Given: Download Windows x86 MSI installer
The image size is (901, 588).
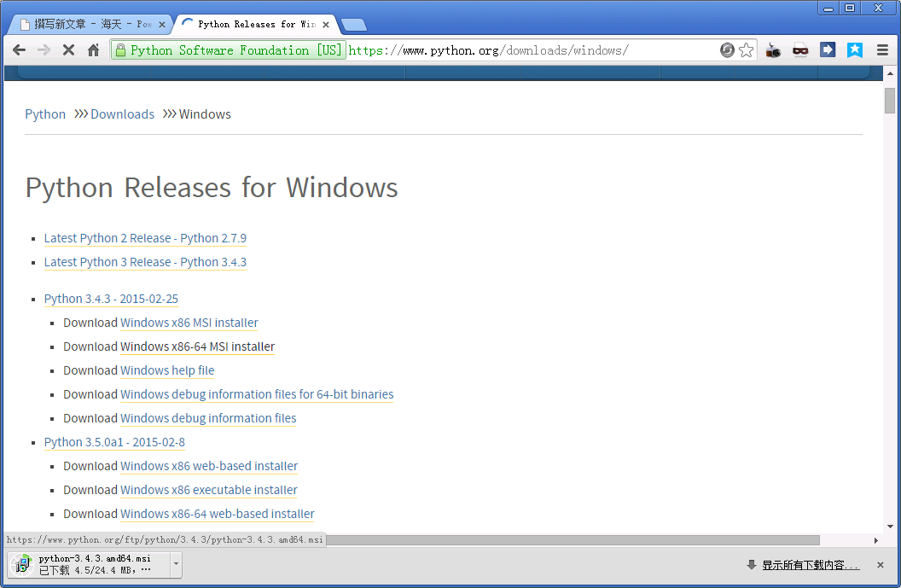Looking at the screenshot, I should (x=189, y=323).
